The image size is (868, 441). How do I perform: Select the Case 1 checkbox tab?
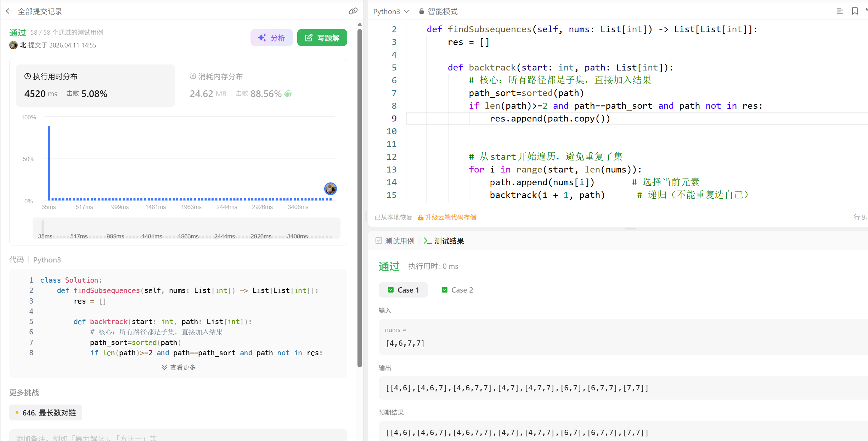[403, 290]
